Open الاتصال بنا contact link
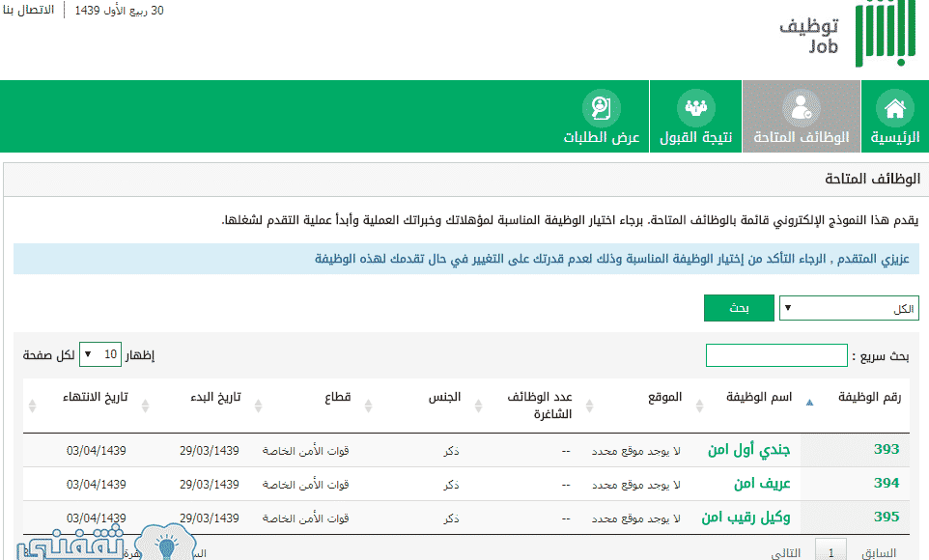This screenshot has width=929, height=560. pos(28,10)
